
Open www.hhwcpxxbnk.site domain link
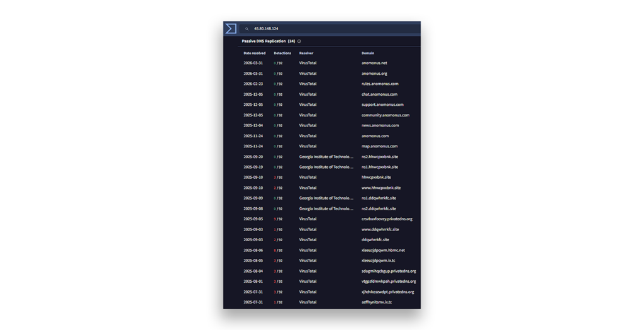point(381,188)
